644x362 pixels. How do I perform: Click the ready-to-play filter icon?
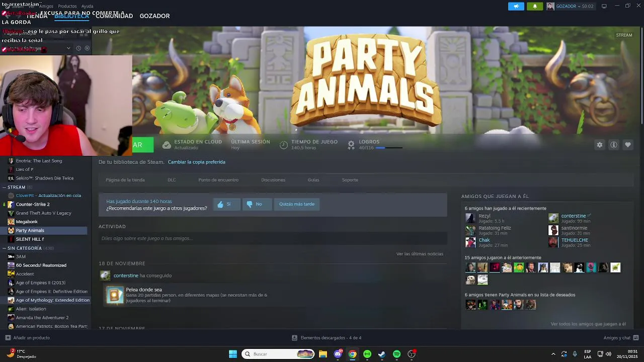[87, 48]
